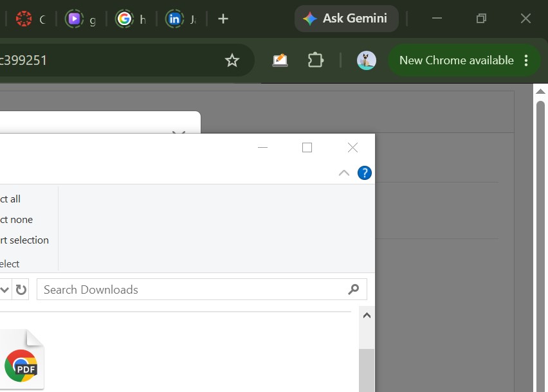The height and width of the screenshot is (392, 548).
Task: Click the file list scroll-up arrow
Action: tap(367, 316)
